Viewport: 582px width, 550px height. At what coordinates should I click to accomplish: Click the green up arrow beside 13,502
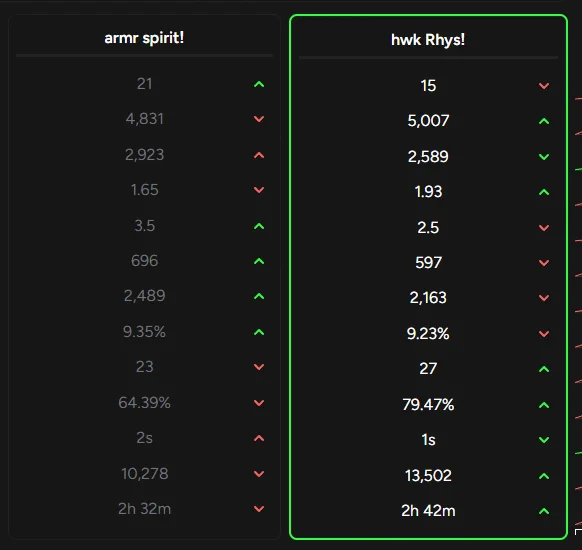click(x=544, y=476)
